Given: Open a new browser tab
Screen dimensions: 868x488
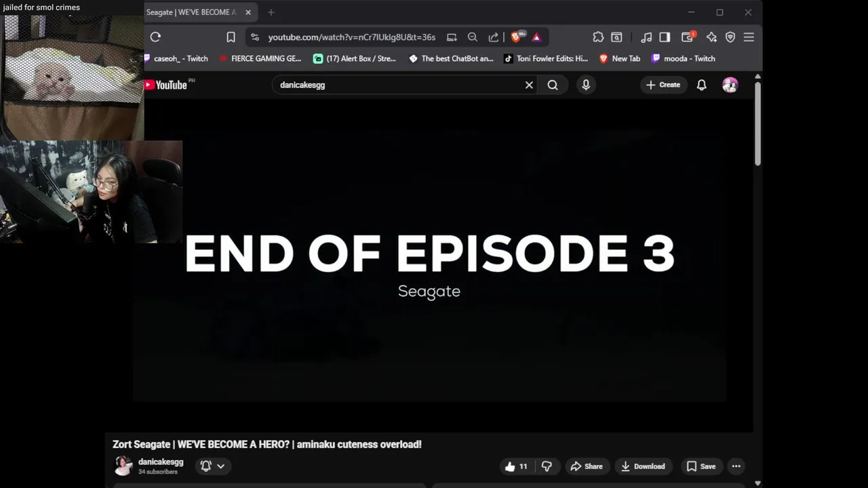Looking at the screenshot, I should [x=271, y=12].
